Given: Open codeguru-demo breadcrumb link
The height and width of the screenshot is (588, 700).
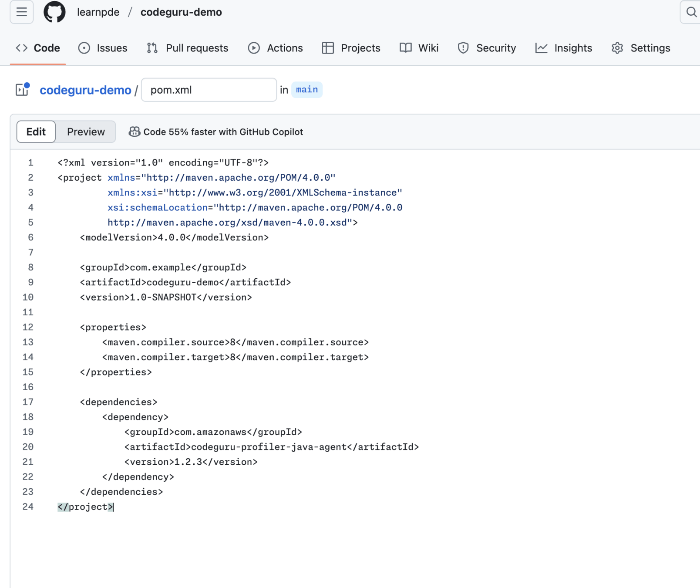Looking at the screenshot, I should tap(85, 90).
